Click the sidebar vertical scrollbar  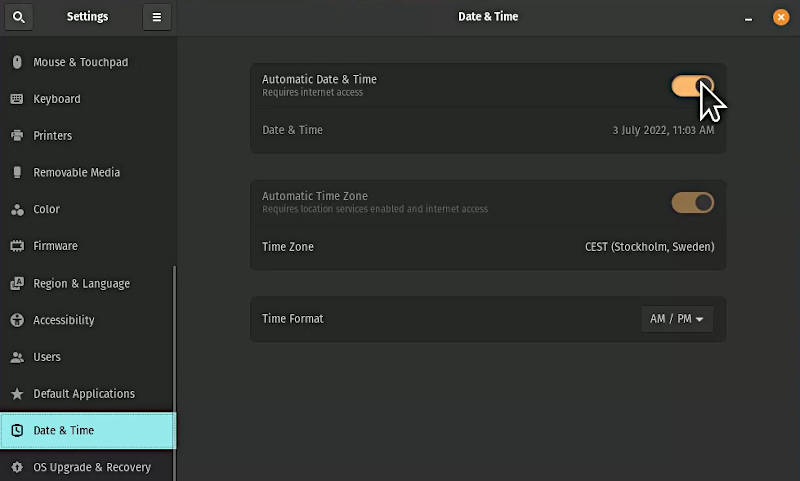174,372
